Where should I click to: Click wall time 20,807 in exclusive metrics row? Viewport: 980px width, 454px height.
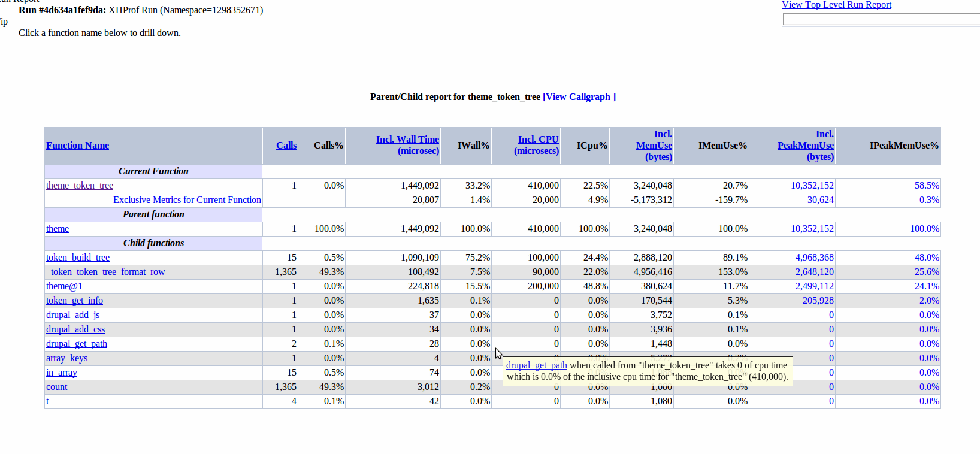click(x=426, y=200)
